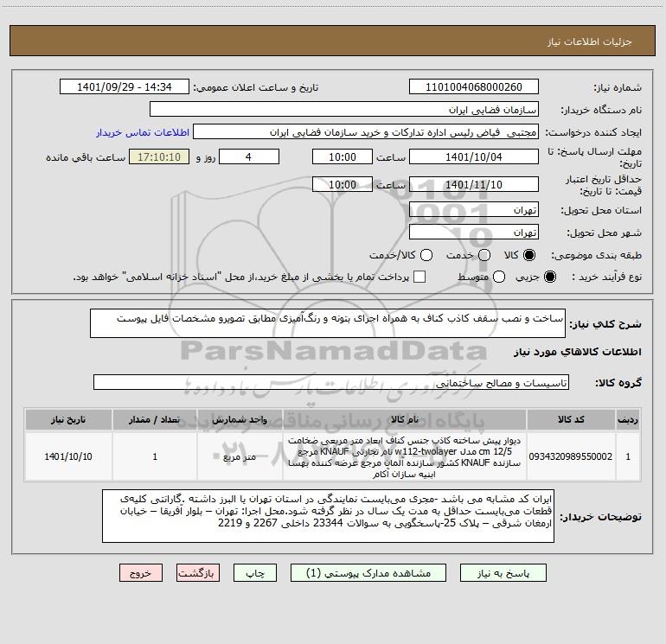Image resolution: width=666 pixels, height=644 pixels.
Task: Click the buyer notes text area
Action: tap(328, 516)
